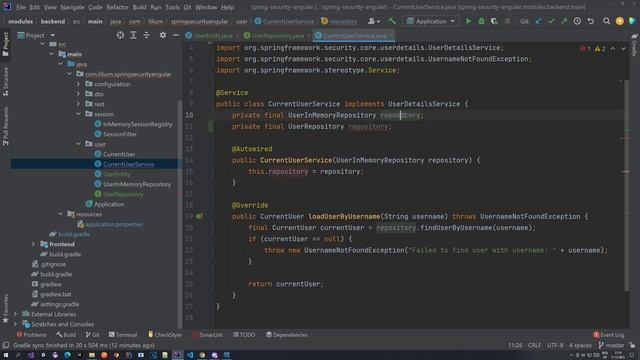Open Terminal tool window
Screen dimensions: 640x360
pos(123,335)
